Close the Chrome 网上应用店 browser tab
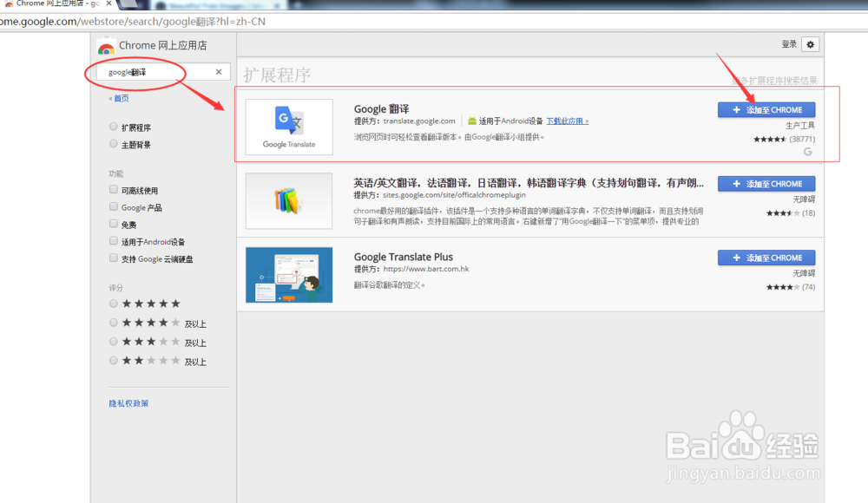The width and height of the screenshot is (868, 503). [x=109, y=3]
